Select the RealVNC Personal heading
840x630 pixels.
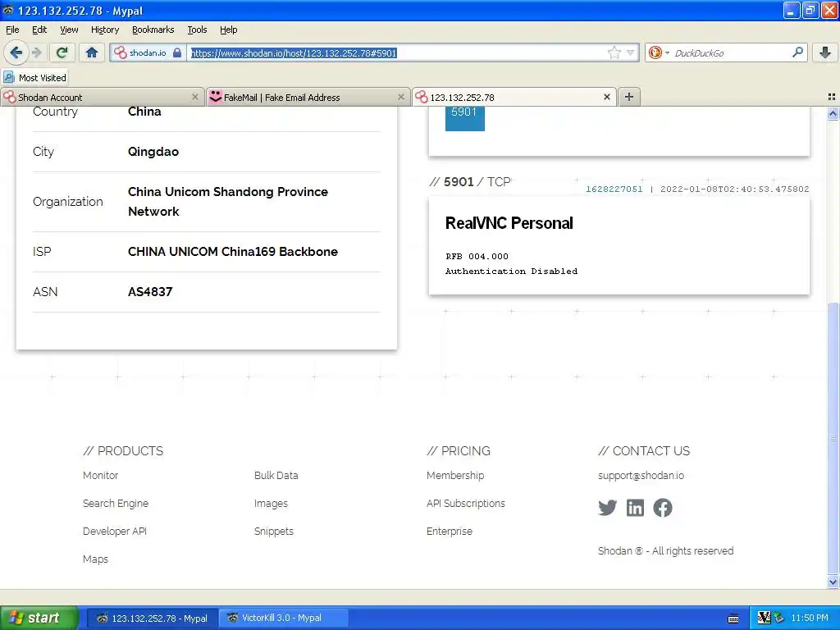pos(509,223)
